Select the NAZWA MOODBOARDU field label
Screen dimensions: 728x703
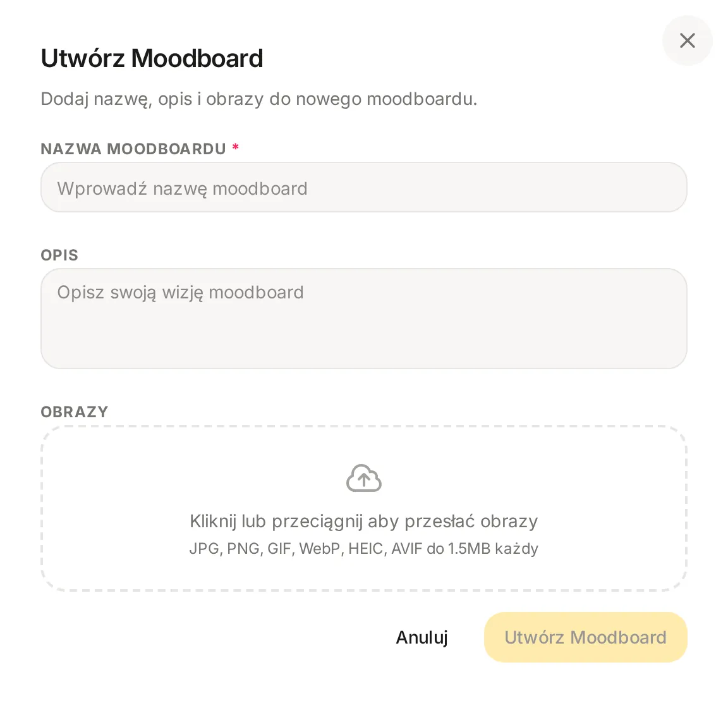pyautogui.click(x=133, y=149)
